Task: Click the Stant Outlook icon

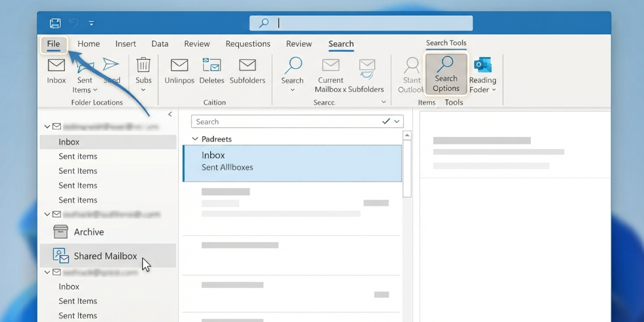Action: (x=412, y=65)
